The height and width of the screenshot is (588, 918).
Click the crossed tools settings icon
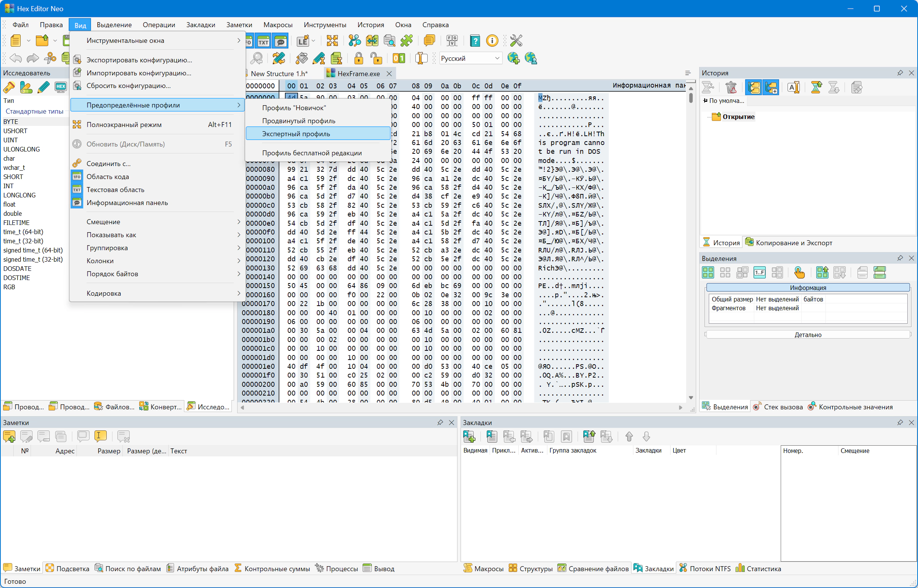click(x=516, y=41)
